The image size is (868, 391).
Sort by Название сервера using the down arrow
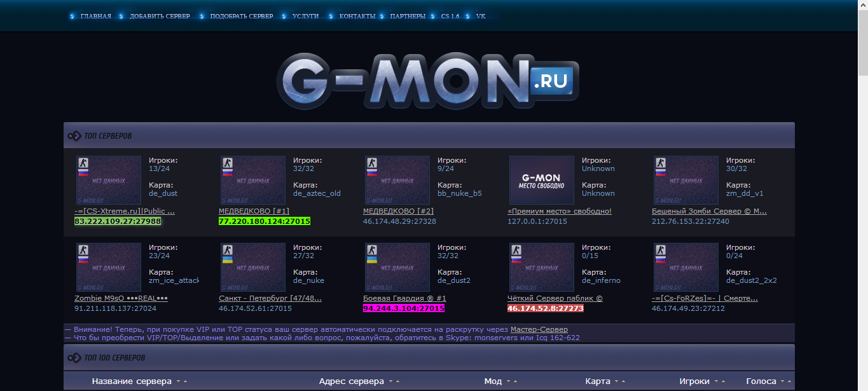[x=178, y=382]
